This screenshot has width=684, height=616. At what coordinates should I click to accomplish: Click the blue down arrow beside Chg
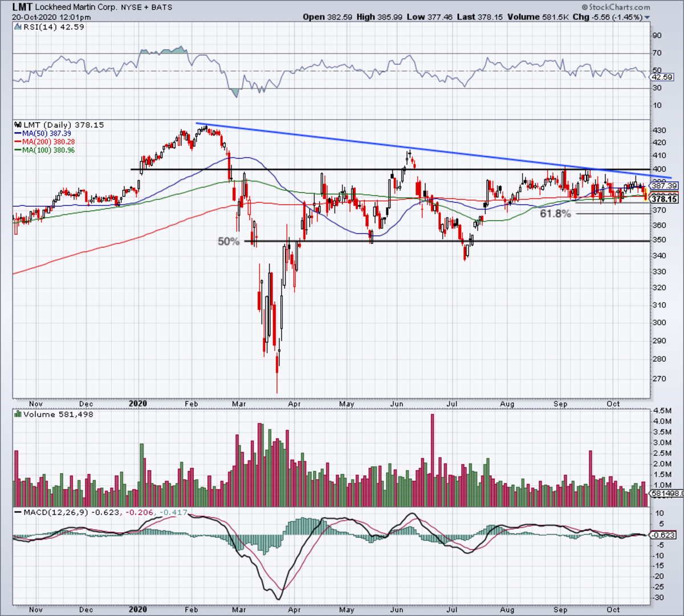[x=647, y=18]
